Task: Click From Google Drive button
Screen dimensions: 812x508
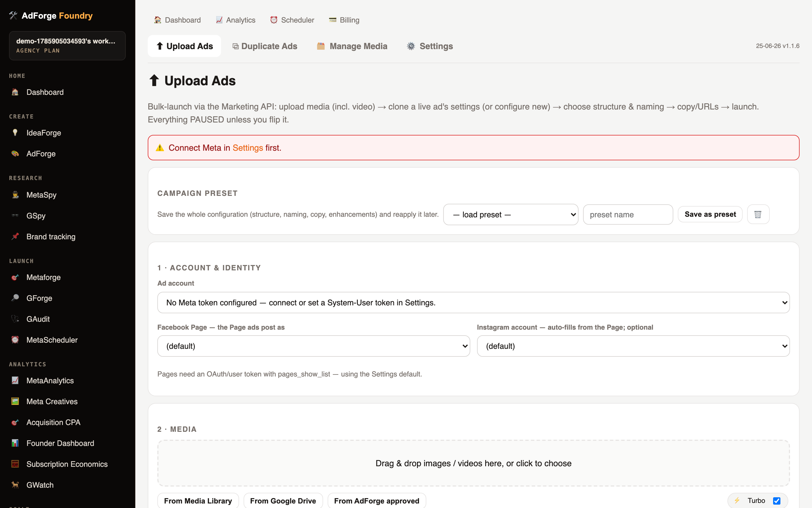Action: (x=283, y=501)
